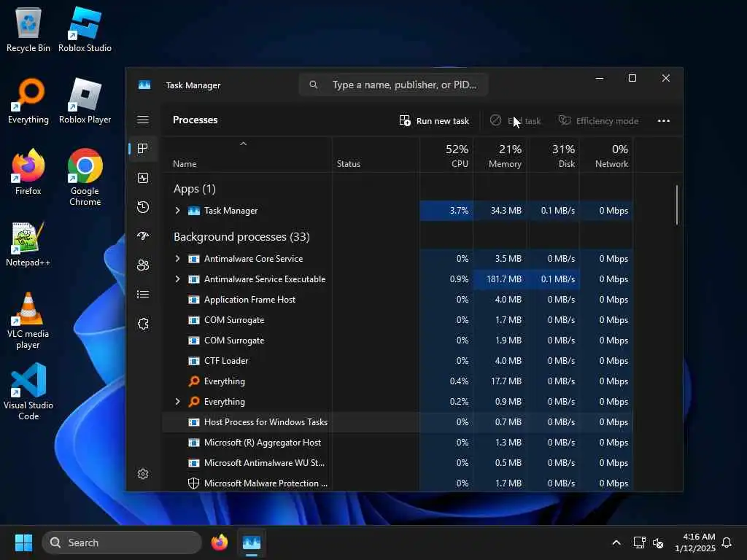
Task: Focus the Task Manager search field
Action: 393,85
